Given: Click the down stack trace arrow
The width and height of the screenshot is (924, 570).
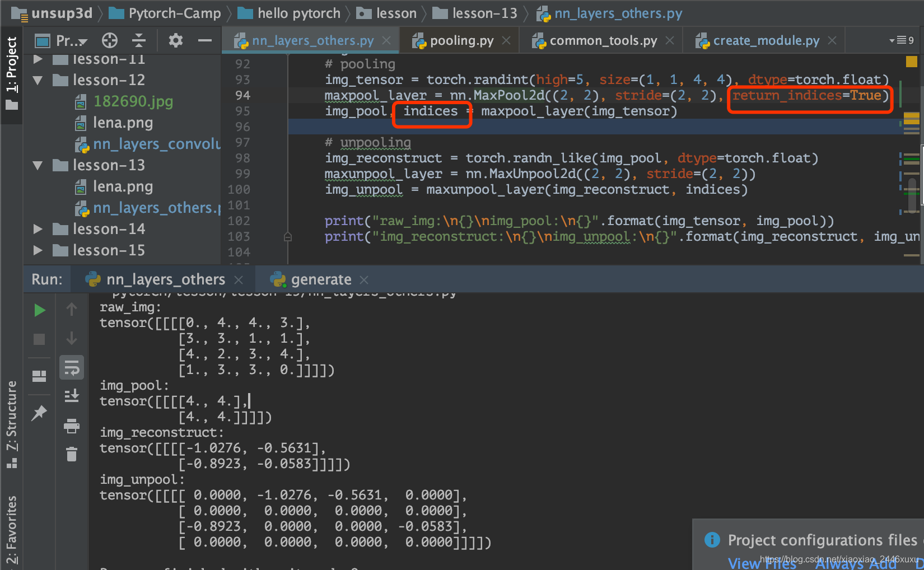Looking at the screenshot, I should [72, 338].
